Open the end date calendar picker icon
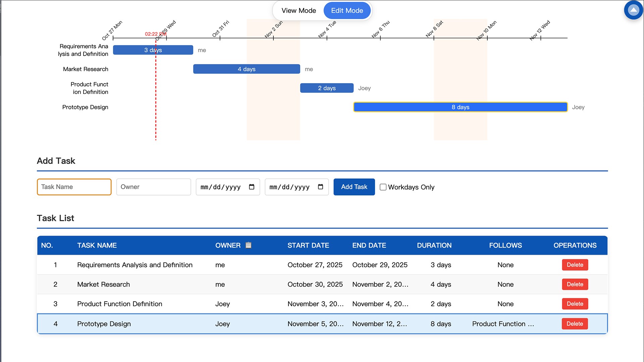Screen dimensions: 644x362 (320, 187)
